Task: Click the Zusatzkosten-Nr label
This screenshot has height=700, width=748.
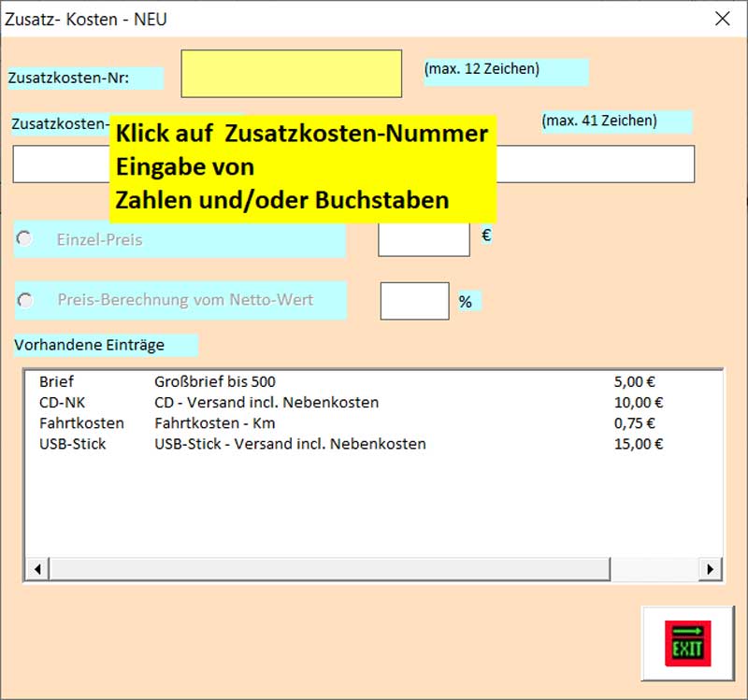Action: coord(70,79)
